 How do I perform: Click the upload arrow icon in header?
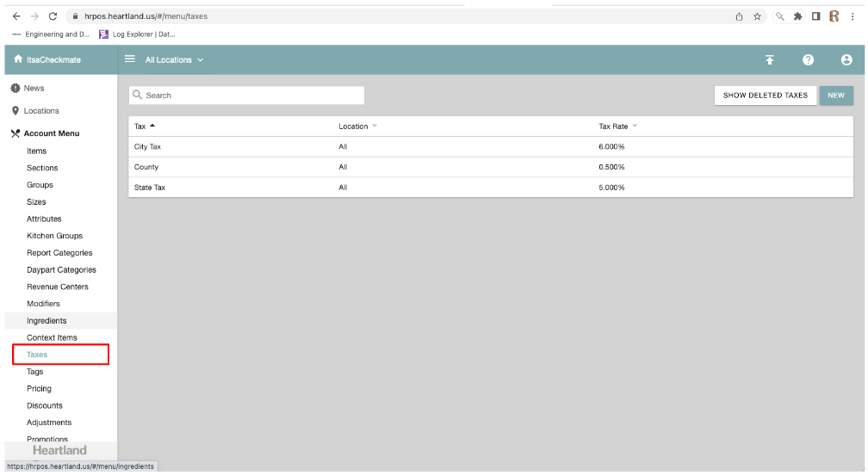click(x=769, y=60)
